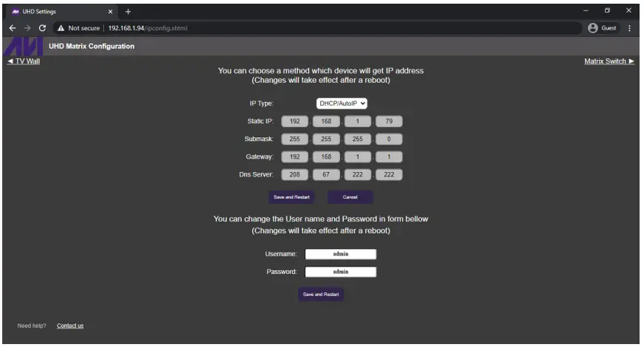
Task: Click Save and Restart under IP settings
Action: [291, 197]
